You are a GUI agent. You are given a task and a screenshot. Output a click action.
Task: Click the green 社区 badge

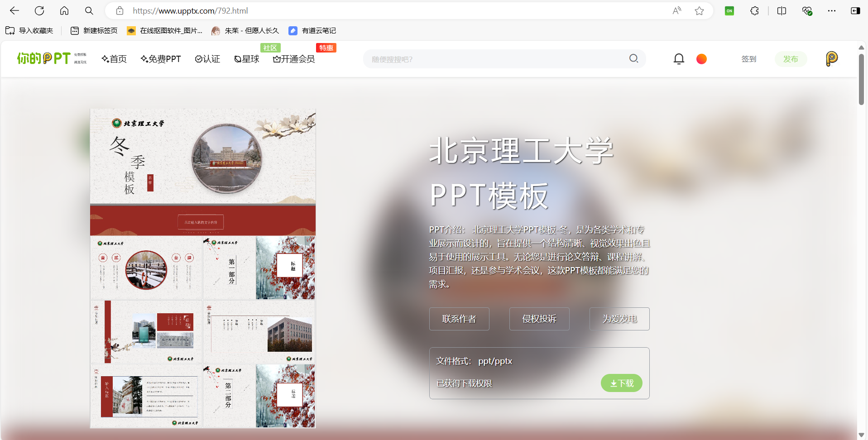pos(270,48)
